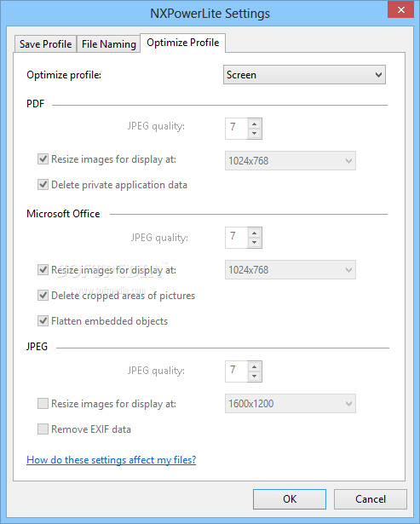Enable JPEG Resize images for display checkbox
420x524 pixels.
[43, 403]
